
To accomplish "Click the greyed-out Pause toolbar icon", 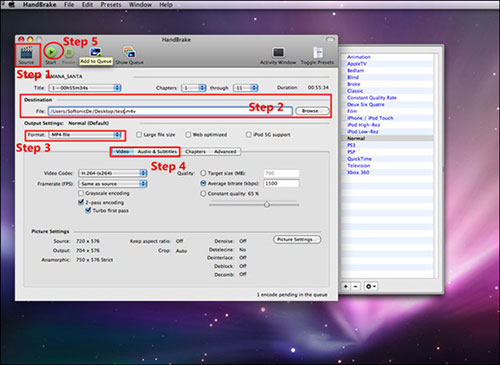I will (69, 52).
